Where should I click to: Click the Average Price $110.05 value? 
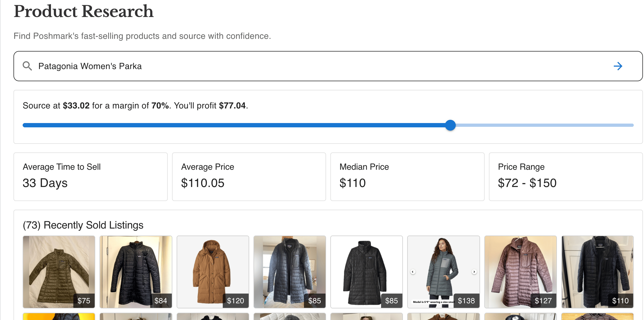[x=203, y=183]
